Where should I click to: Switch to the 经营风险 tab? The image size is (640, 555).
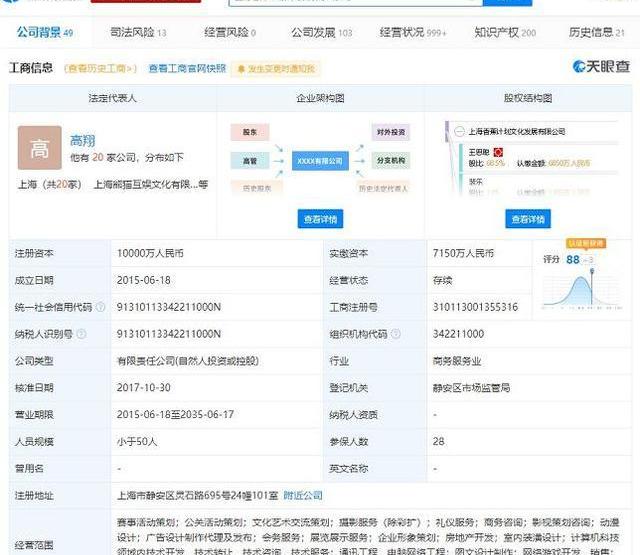(230, 32)
